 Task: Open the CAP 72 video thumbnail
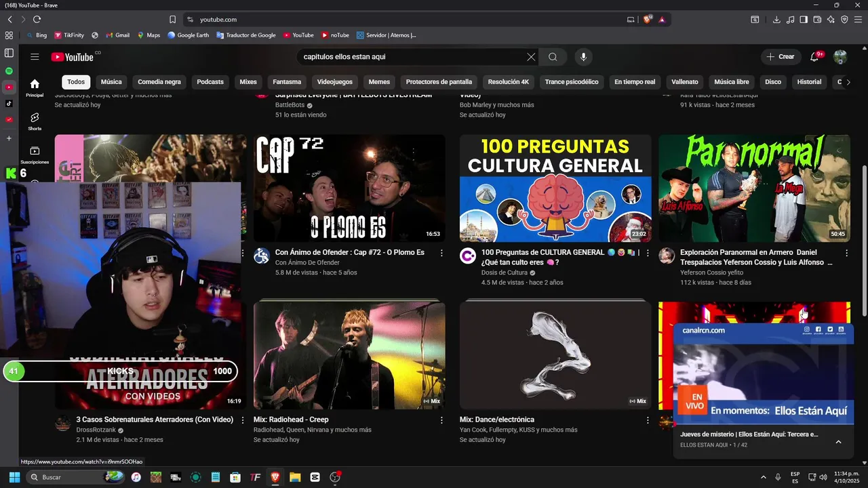coord(349,188)
